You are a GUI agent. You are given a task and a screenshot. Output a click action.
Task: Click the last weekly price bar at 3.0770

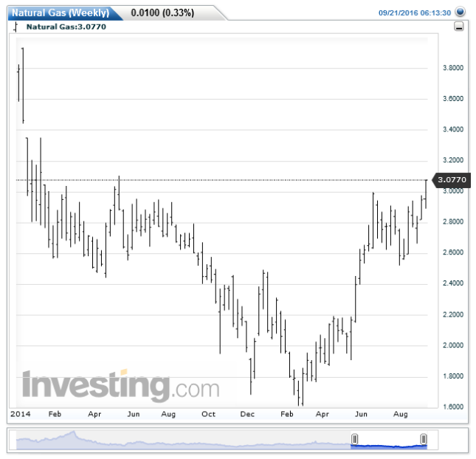(x=426, y=194)
